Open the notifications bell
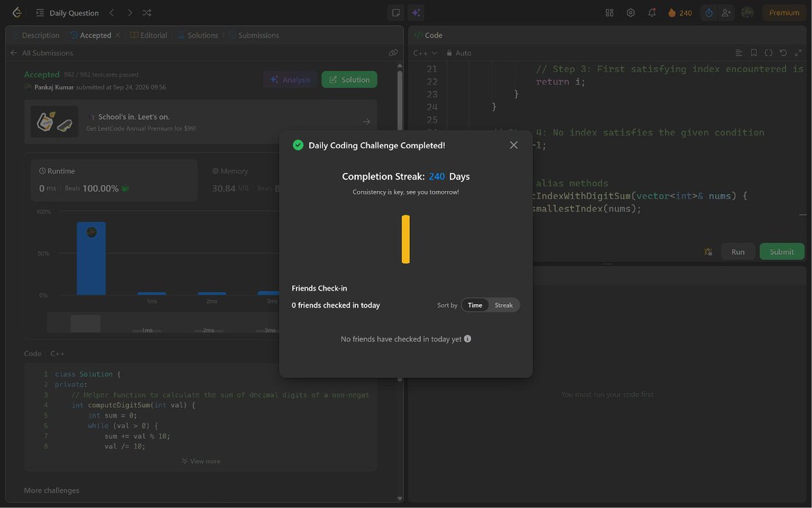 652,13
